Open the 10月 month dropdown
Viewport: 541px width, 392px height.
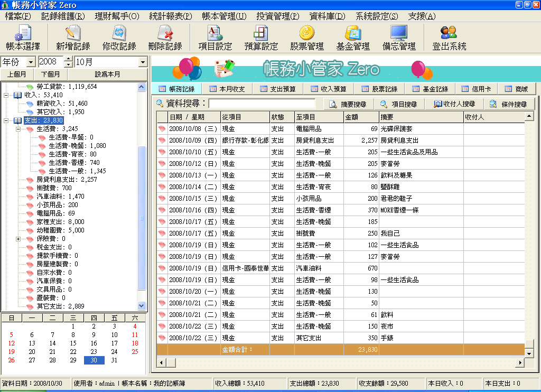[x=143, y=62]
